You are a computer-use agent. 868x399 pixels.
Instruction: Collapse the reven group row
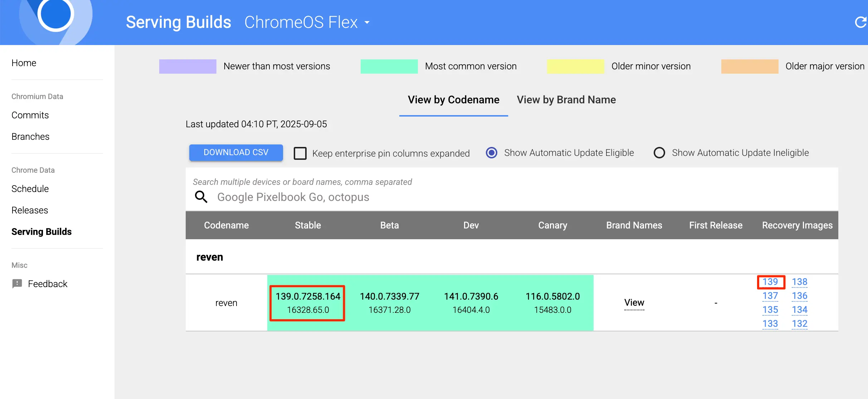210,257
